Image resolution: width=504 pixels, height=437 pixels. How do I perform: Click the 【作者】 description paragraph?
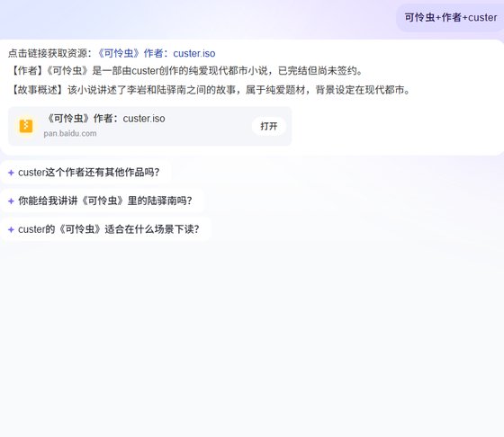click(185, 71)
